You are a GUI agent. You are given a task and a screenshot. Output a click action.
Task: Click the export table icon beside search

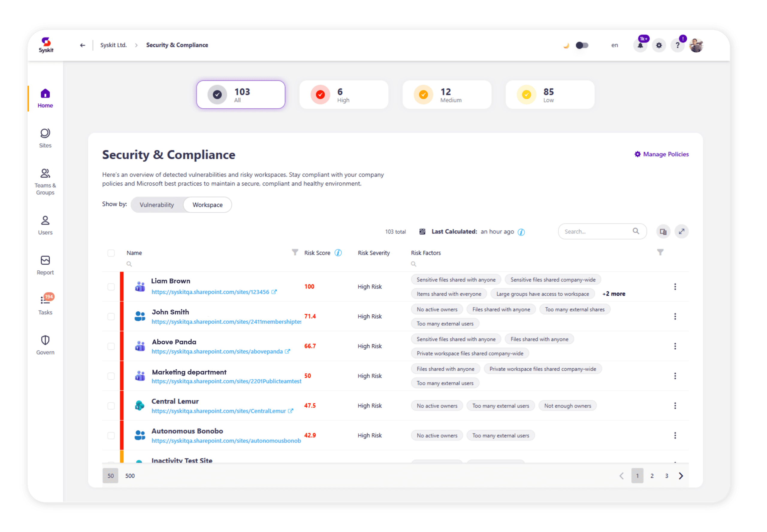[663, 232]
